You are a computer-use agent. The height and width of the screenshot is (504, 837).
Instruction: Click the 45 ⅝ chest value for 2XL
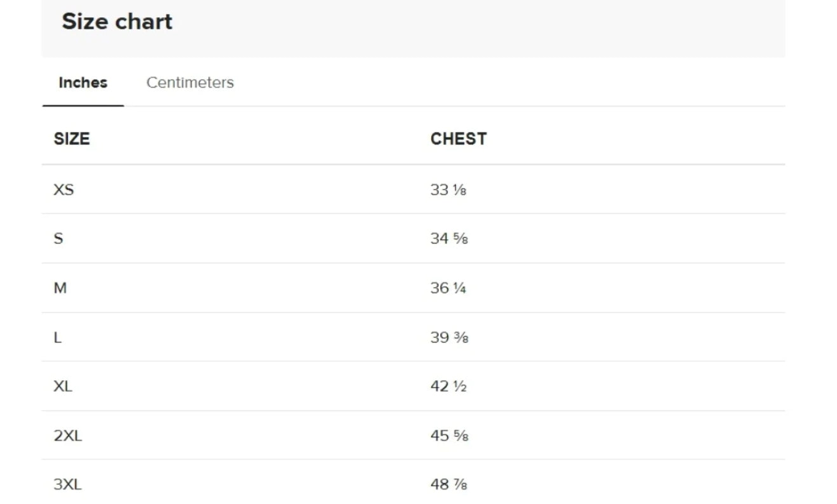(x=449, y=435)
